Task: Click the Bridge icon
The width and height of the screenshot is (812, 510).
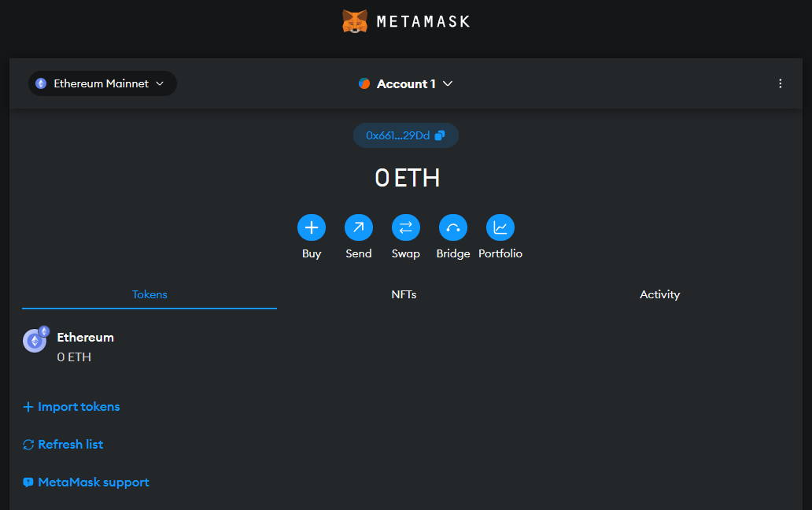Action: [x=453, y=227]
